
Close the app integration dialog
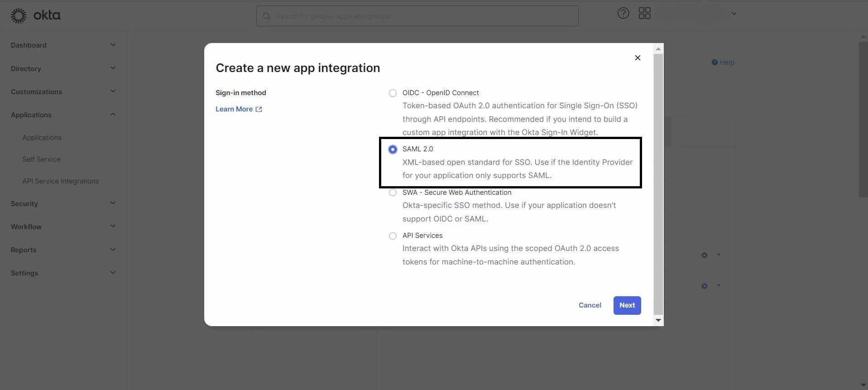pyautogui.click(x=637, y=58)
